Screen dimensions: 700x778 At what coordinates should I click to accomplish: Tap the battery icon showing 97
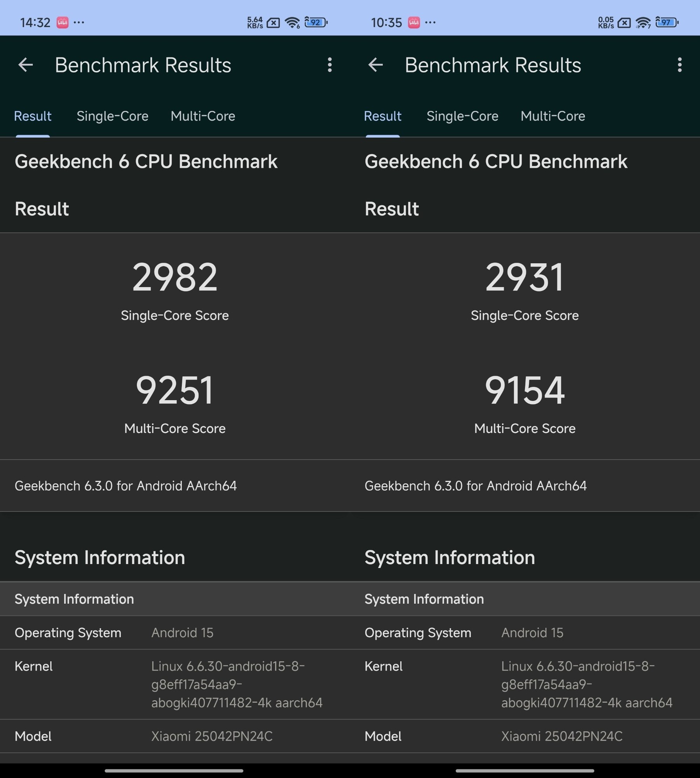pyautogui.click(x=667, y=23)
